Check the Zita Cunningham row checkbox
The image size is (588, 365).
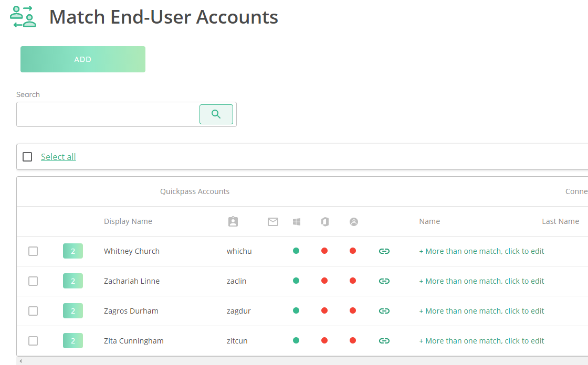click(33, 341)
